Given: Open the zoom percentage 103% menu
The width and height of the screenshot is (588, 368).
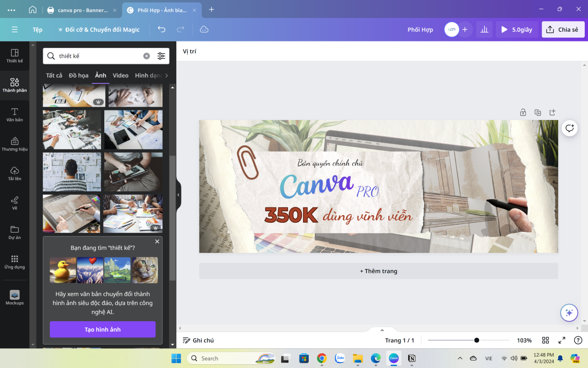Looking at the screenshot, I should point(524,340).
